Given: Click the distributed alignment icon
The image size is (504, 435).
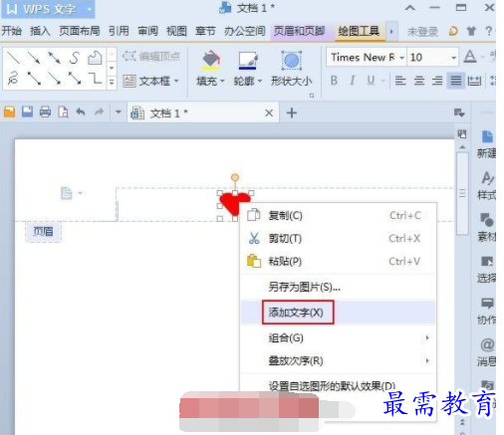Looking at the screenshot, I should coord(474,81).
